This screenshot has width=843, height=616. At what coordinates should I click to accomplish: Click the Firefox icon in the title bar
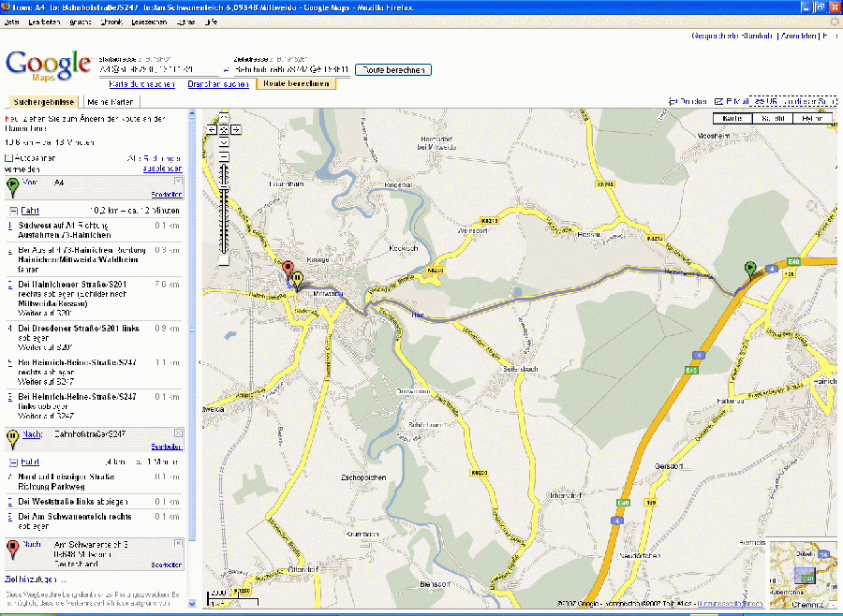[6, 7]
